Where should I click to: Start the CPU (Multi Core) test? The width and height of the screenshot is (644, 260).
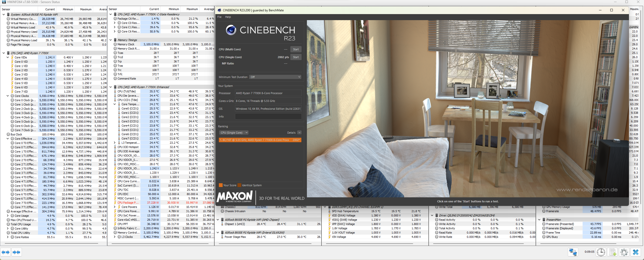296,49
